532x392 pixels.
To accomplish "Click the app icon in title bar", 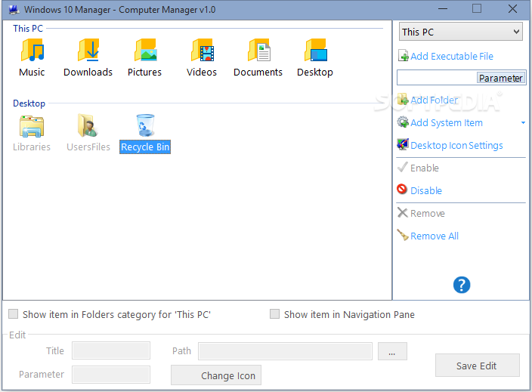I will point(14,10).
